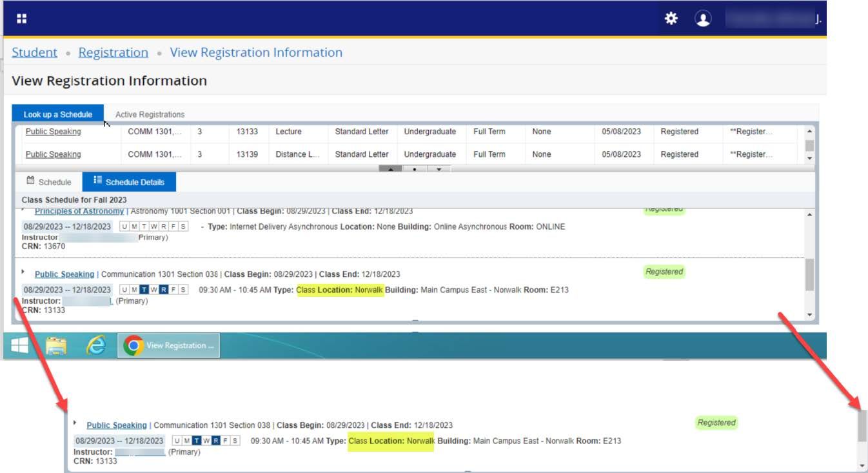Toggle the R day box for Public Speaking

click(x=164, y=290)
